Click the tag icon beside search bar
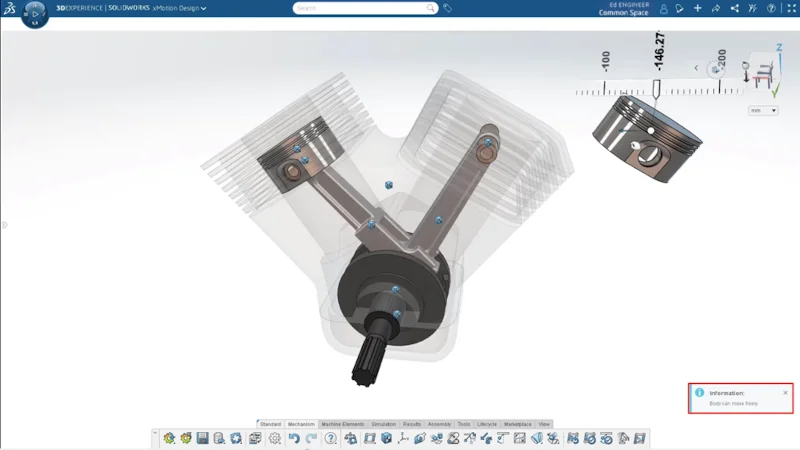This screenshot has width=800, height=450. (x=448, y=8)
